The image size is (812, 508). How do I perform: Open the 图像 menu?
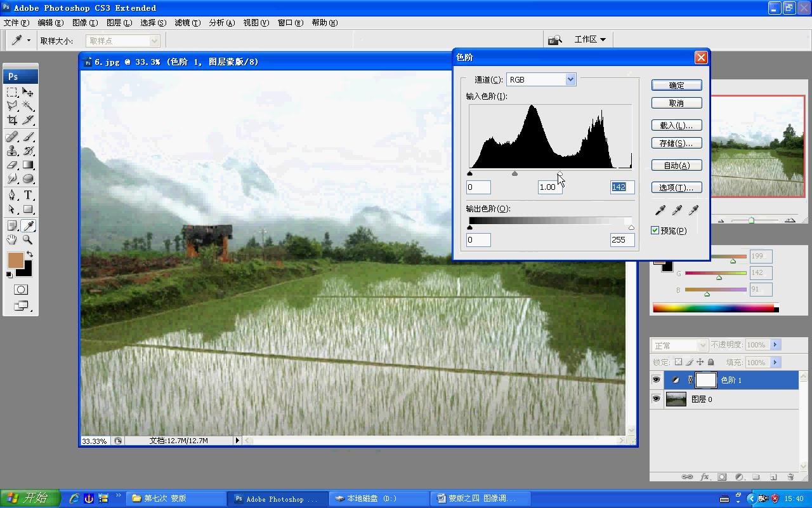coord(84,22)
